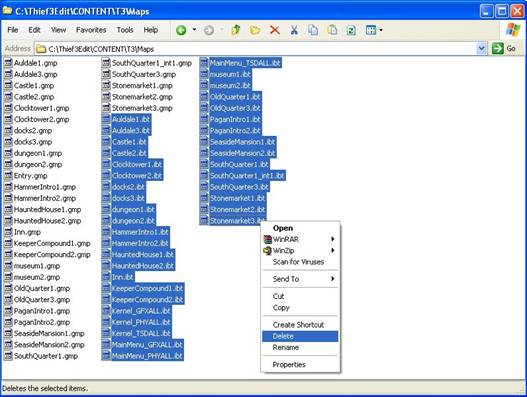The width and height of the screenshot is (527, 397).
Task: Click the Cut scissors toolbar icon
Action: point(294,30)
